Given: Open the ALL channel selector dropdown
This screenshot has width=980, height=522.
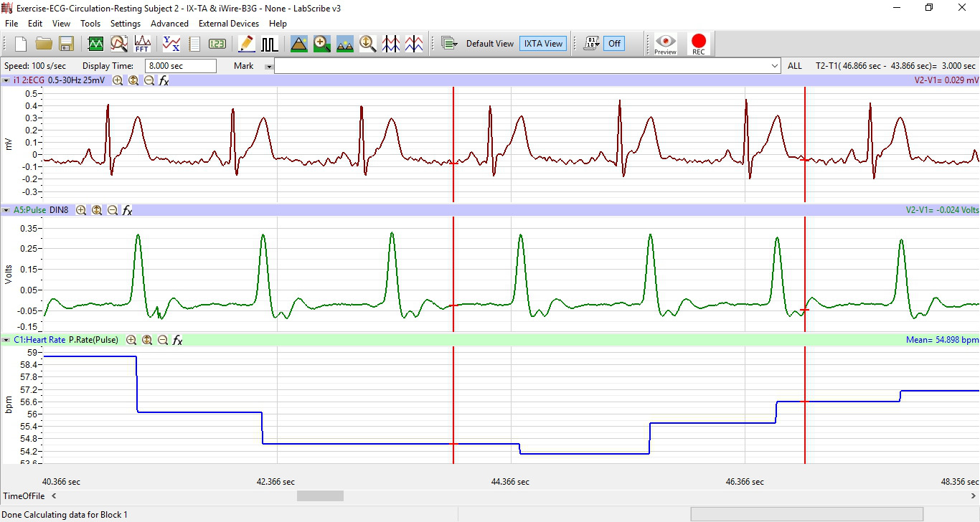Looking at the screenshot, I should [794, 65].
